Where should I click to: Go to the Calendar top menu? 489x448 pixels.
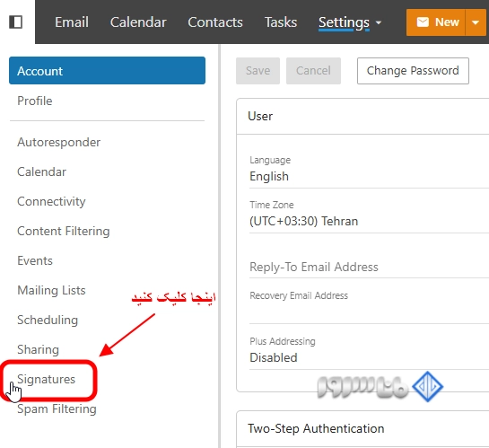tap(138, 22)
